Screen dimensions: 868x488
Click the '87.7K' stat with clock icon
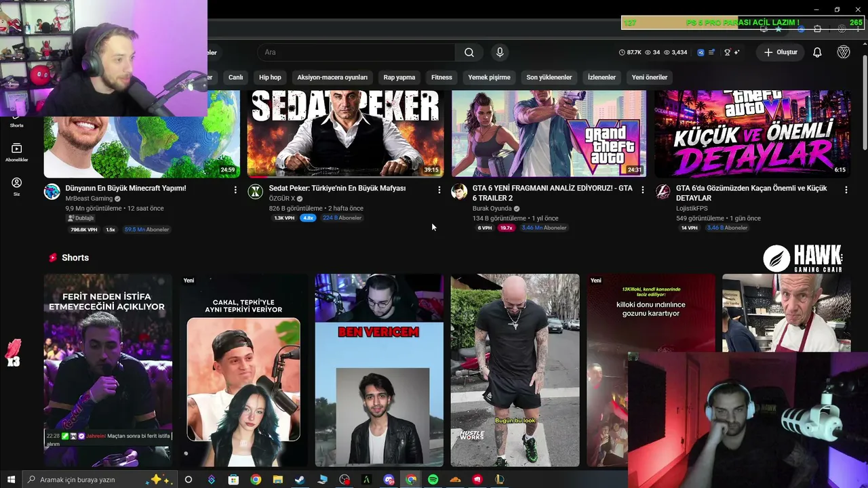(630, 52)
